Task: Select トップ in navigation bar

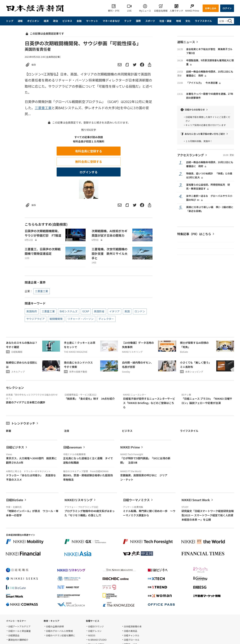Action: (10, 21)
